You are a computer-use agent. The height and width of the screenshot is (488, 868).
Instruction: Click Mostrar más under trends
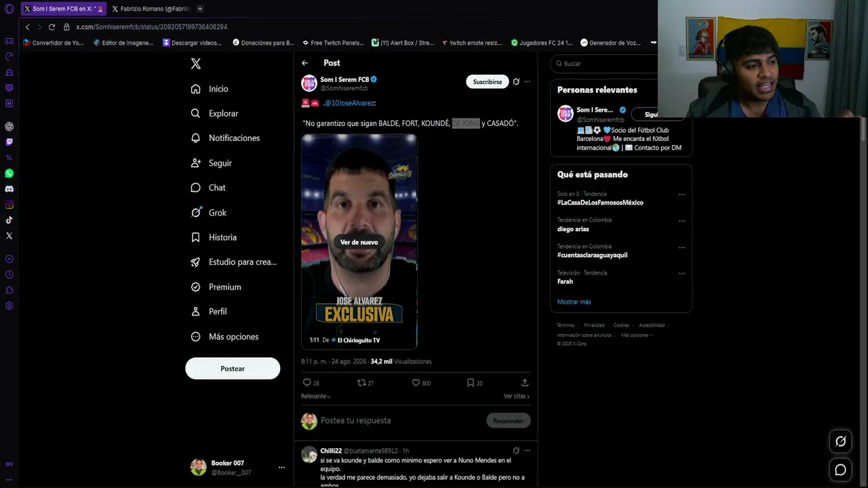point(574,302)
